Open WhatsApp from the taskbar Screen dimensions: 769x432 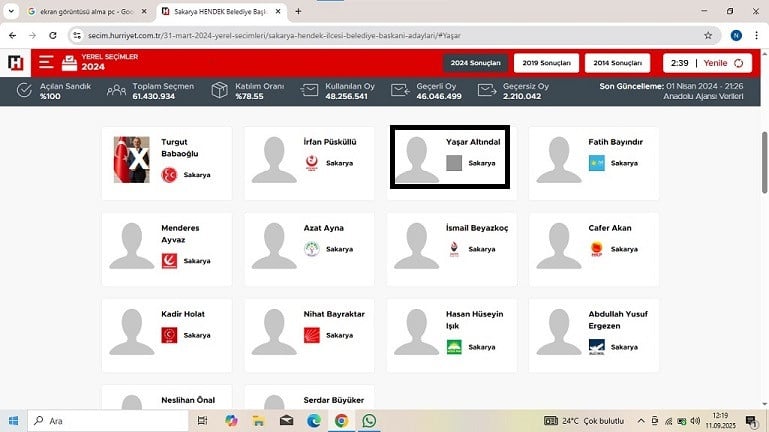(x=369, y=420)
